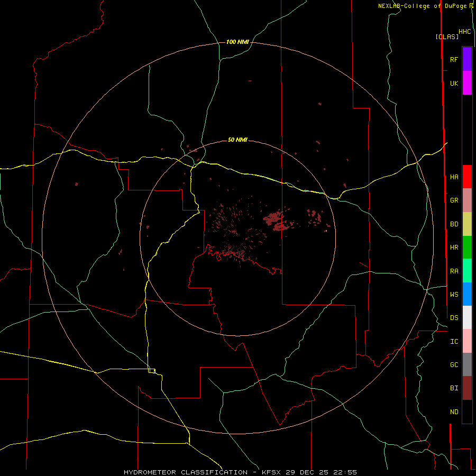This screenshot has height=476, width=476.
Task: Click the "UK" legend label
Action: (454, 83)
